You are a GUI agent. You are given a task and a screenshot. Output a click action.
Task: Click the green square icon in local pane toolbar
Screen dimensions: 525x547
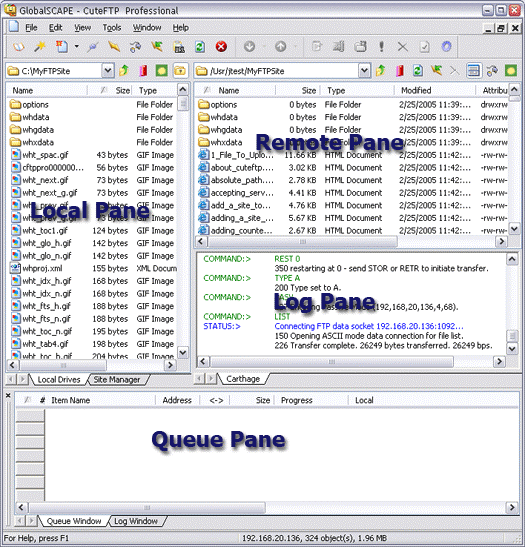[x=162, y=71]
